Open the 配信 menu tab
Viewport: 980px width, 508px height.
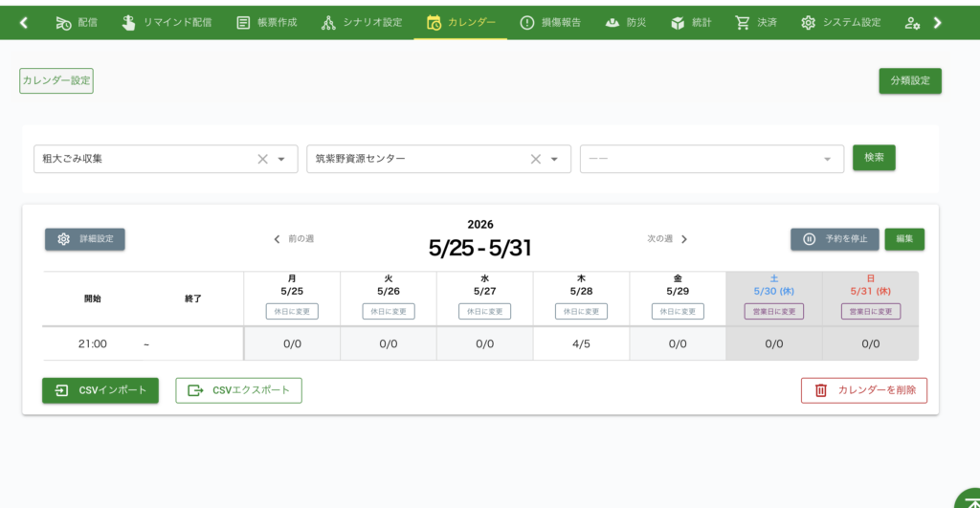tap(77, 23)
